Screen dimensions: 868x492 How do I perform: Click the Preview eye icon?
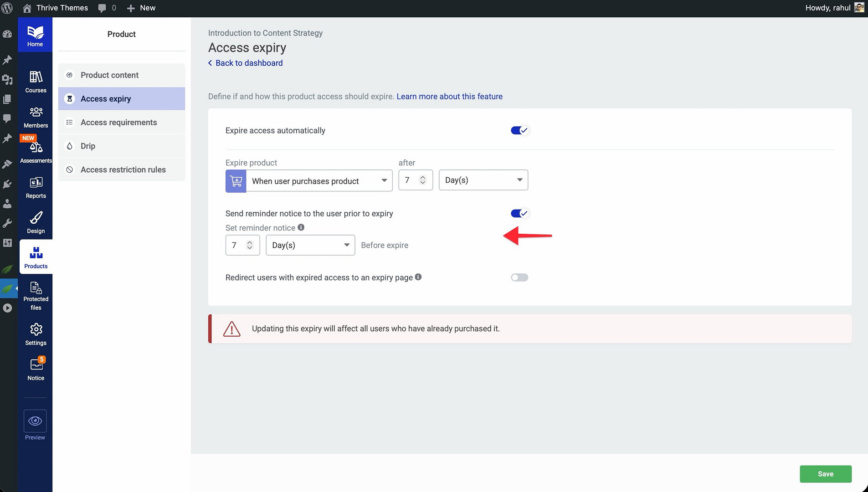click(x=35, y=421)
